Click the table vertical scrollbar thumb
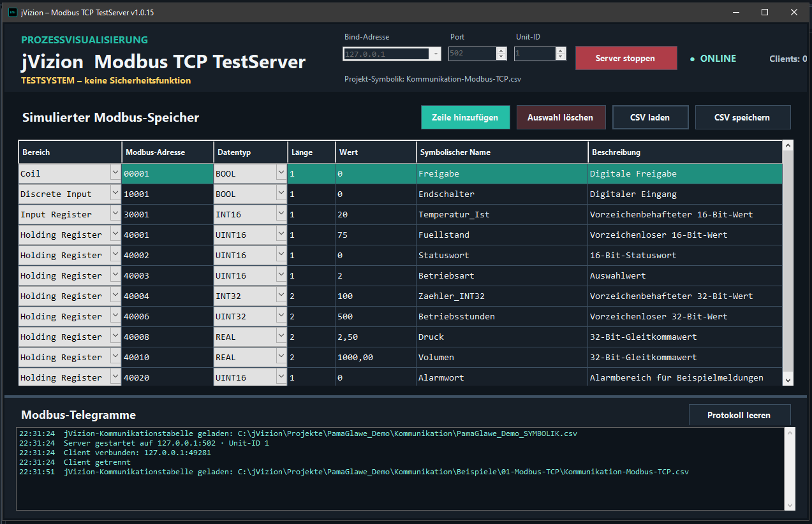Viewport: 812px width, 524px height. pyautogui.click(x=788, y=261)
